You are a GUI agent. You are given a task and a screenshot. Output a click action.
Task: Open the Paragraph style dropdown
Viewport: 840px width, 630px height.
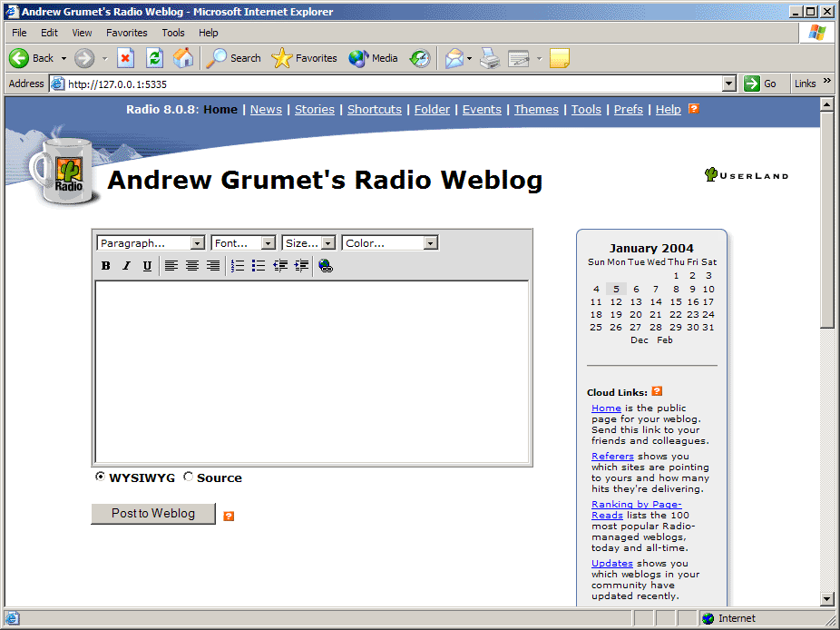[151, 243]
